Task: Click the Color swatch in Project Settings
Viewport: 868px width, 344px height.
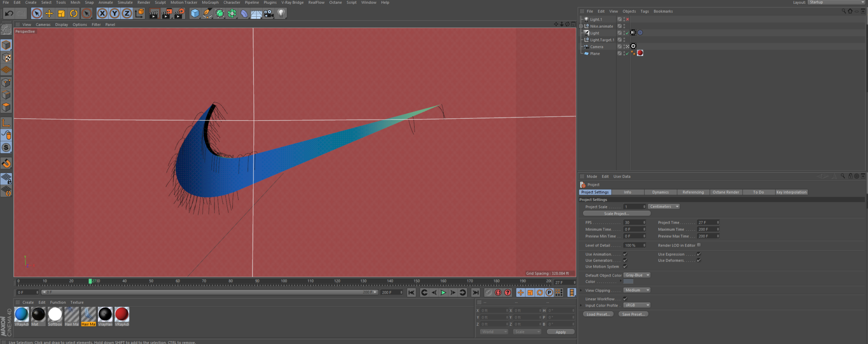Action: pos(628,282)
